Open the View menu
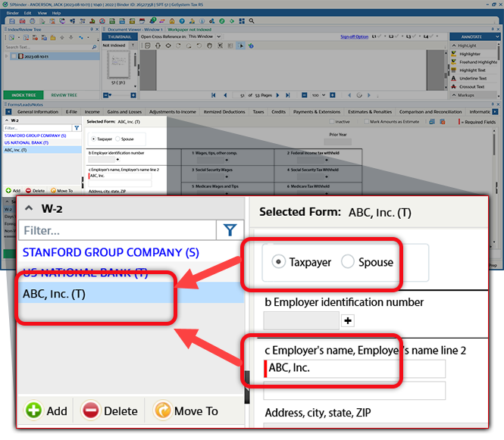Viewport: 504px width, 440px height. 42,13
